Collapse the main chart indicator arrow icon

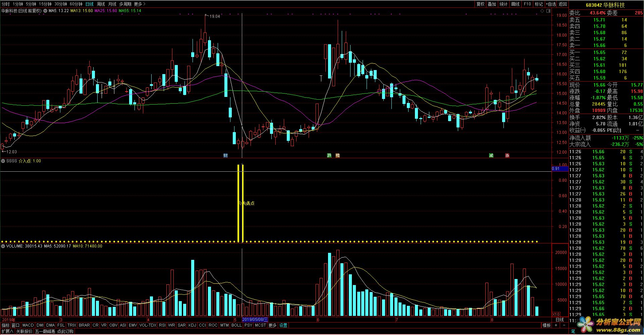click(x=45, y=11)
